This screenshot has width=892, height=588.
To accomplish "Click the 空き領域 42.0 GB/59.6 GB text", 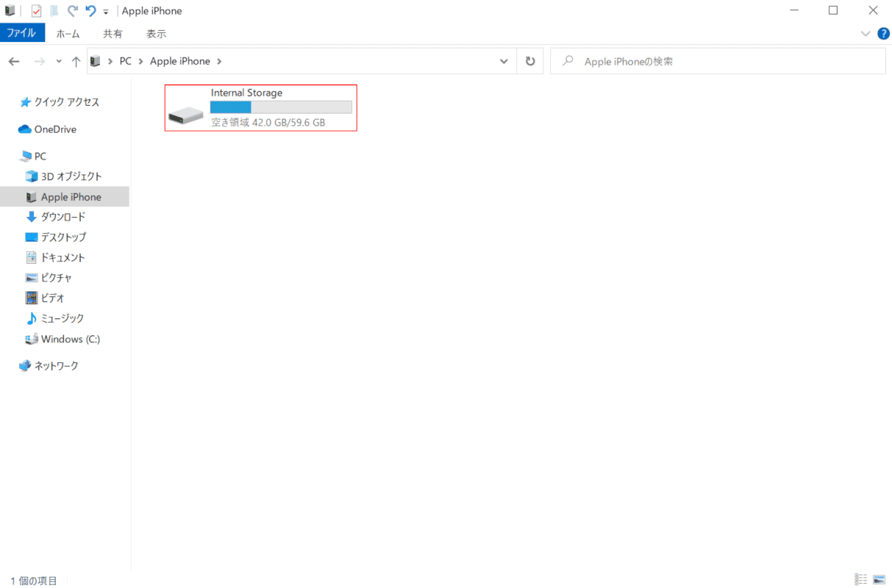I will click(x=268, y=123).
